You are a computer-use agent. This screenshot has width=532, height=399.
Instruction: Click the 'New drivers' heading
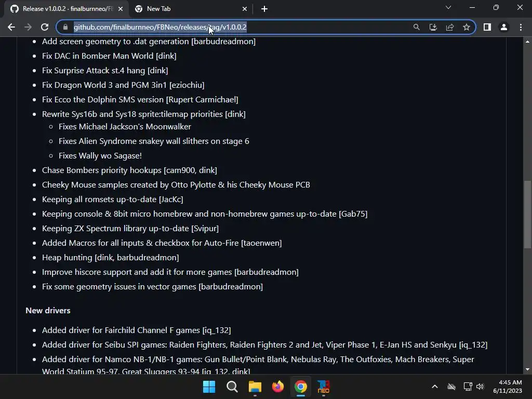pyautogui.click(x=48, y=311)
